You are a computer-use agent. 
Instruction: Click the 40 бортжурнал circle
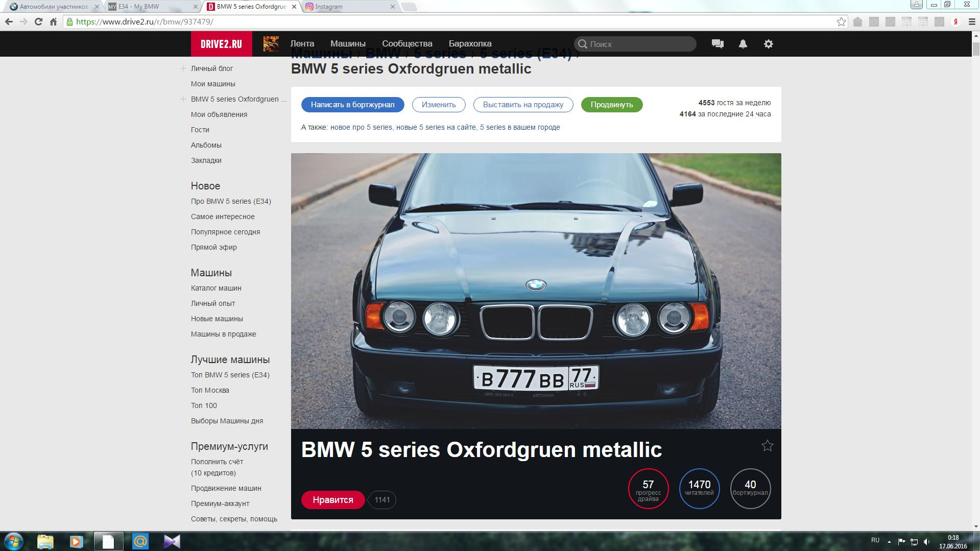tap(750, 489)
